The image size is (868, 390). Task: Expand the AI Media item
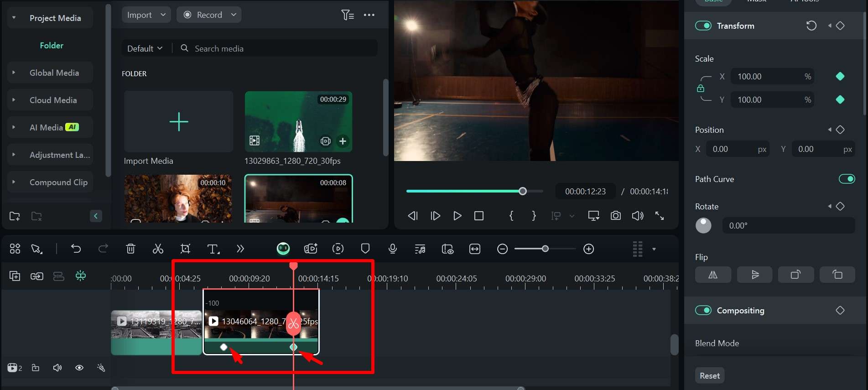14,127
